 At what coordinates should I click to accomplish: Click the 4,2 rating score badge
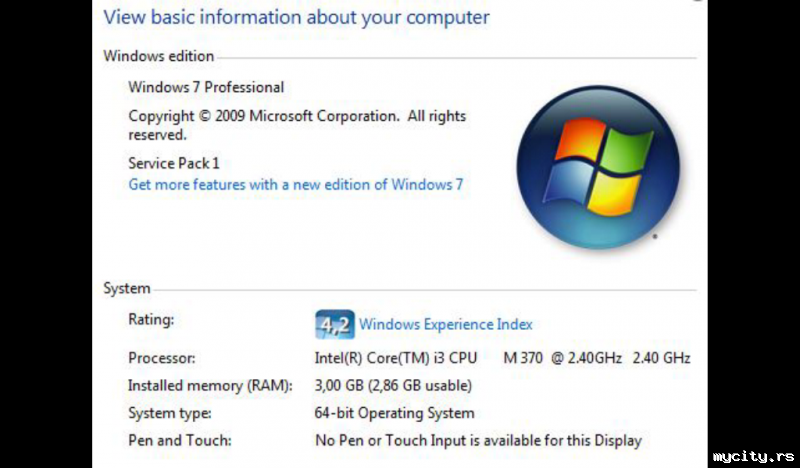335,325
